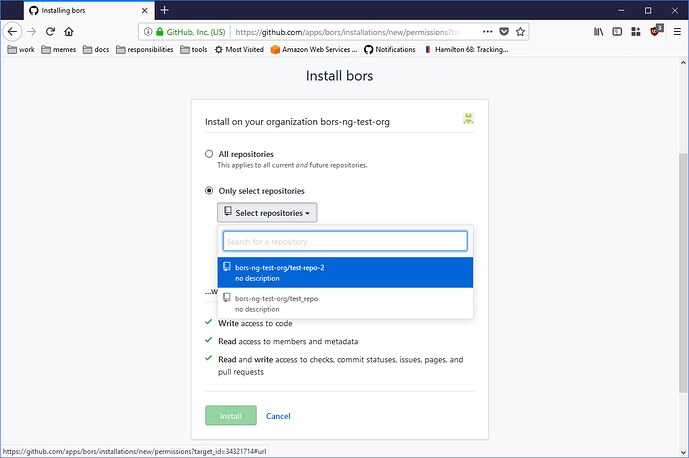Open the uBlock shield extension icon
This screenshot has height=458, width=689.
(x=656, y=31)
